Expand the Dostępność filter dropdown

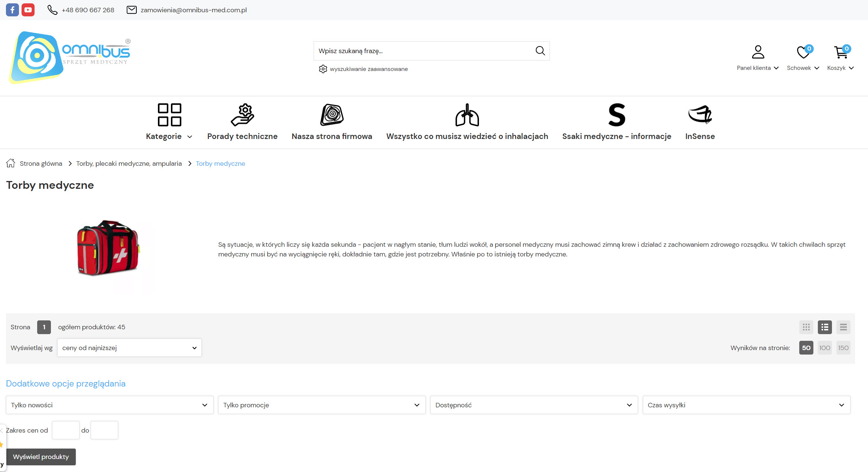534,405
